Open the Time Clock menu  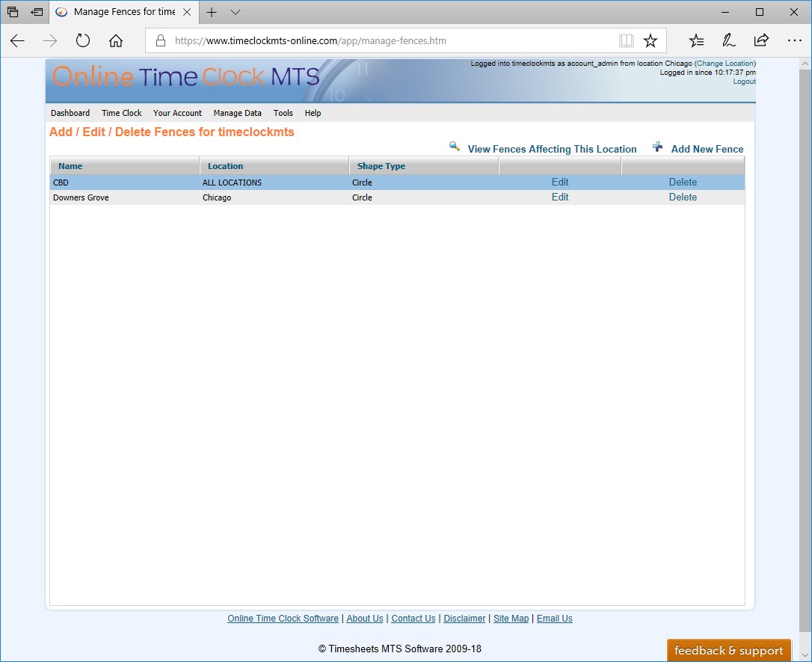(x=122, y=113)
